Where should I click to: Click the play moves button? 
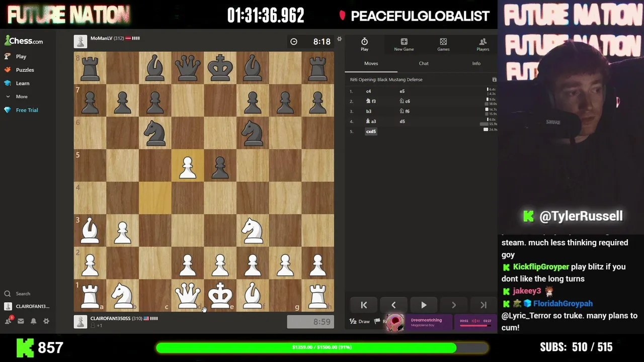pos(424,305)
